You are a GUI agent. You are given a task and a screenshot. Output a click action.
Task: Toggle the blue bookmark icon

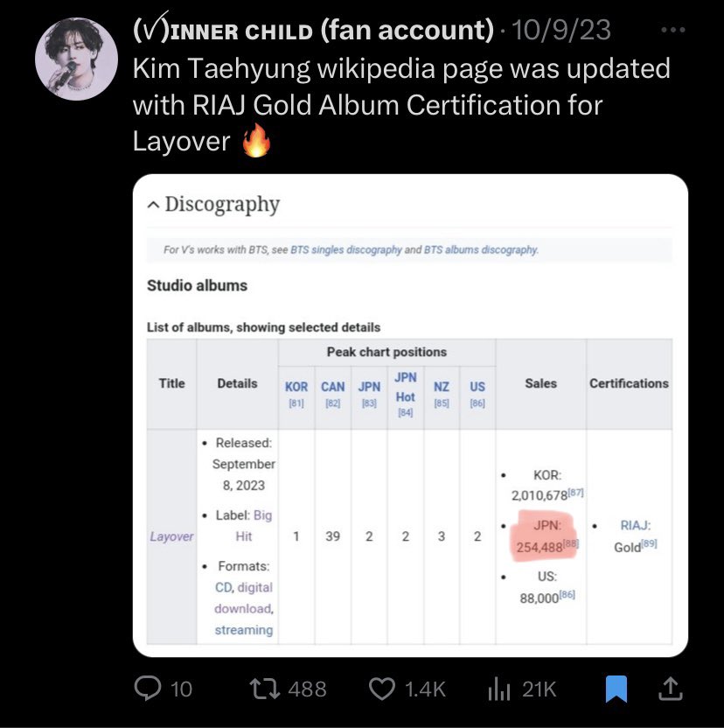pyautogui.click(x=616, y=689)
